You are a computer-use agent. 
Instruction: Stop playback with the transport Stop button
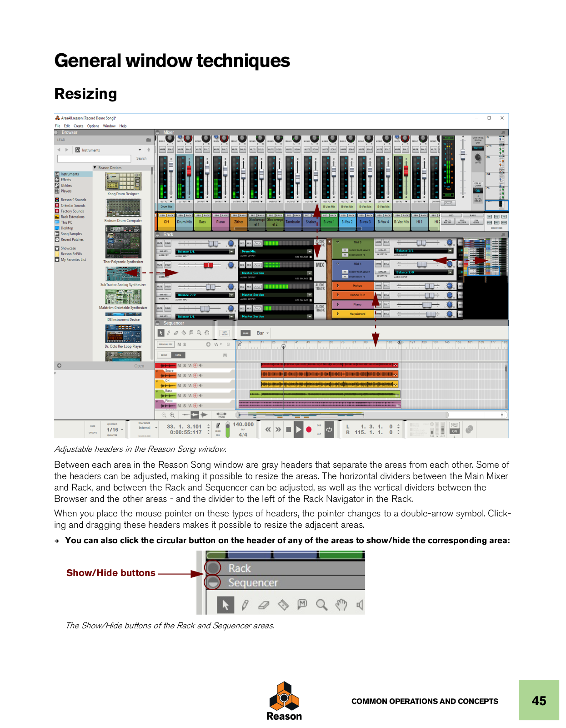(288, 429)
